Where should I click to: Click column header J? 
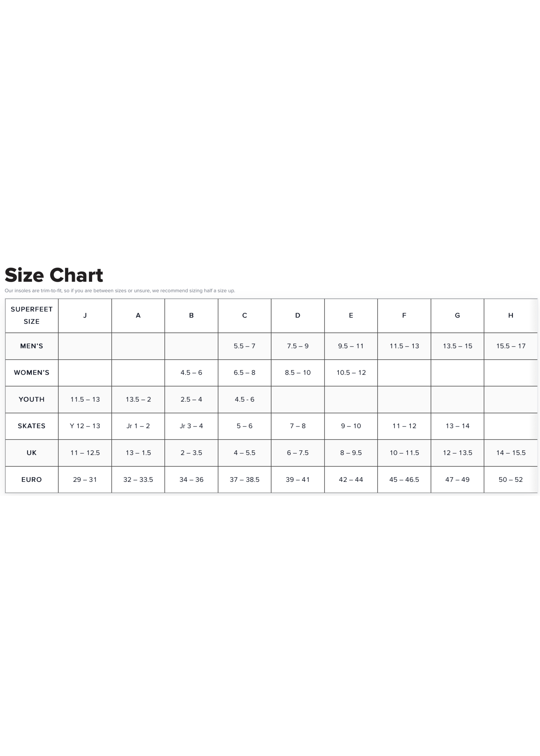(85, 315)
